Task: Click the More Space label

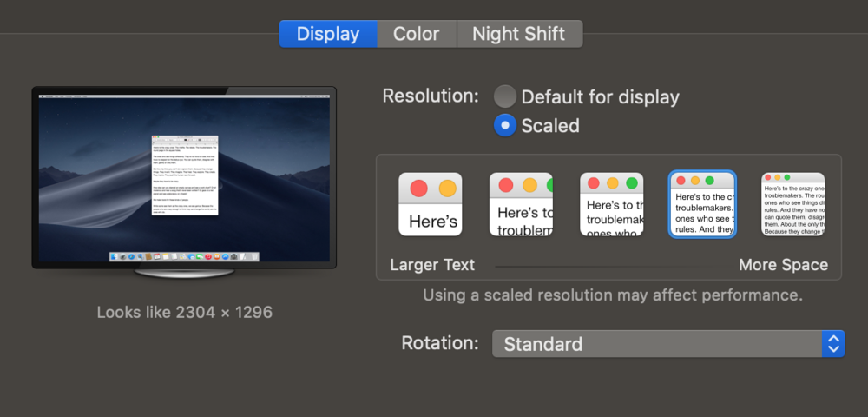Action: (783, 265)
